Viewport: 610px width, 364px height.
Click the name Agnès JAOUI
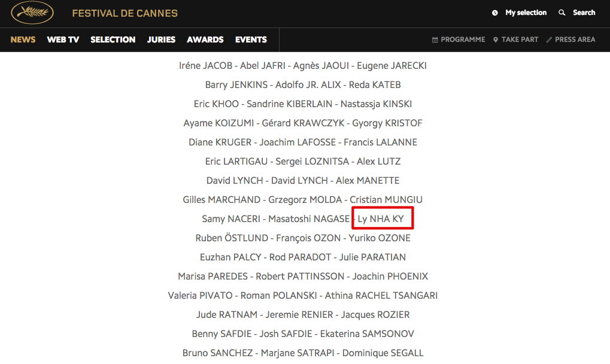pos(321,66)
